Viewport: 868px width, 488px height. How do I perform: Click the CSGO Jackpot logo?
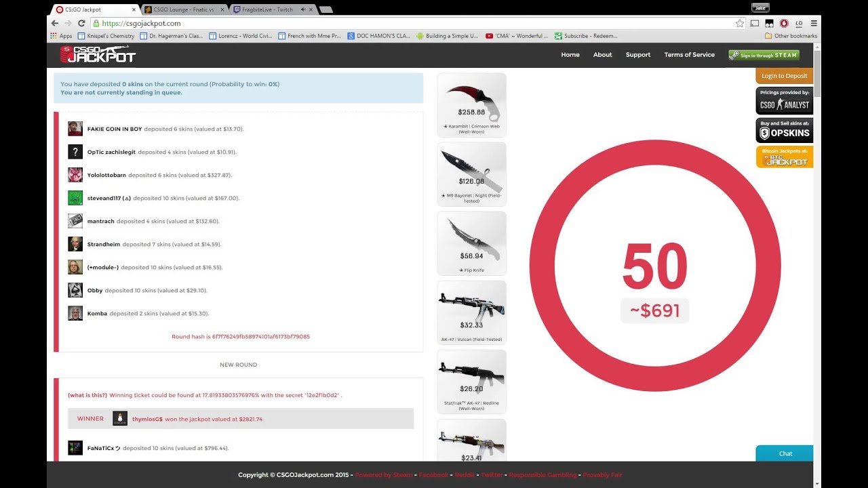tap(98, 55)
